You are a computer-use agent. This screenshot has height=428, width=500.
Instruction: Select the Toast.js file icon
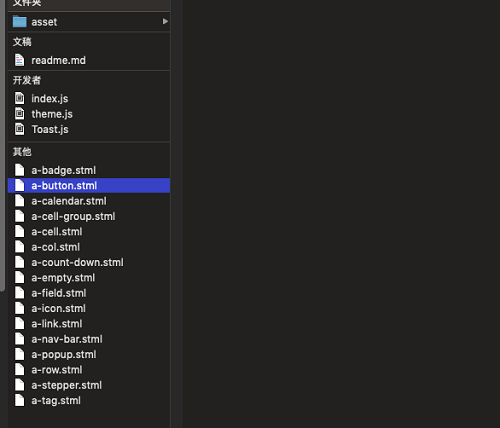coord(19,129)
